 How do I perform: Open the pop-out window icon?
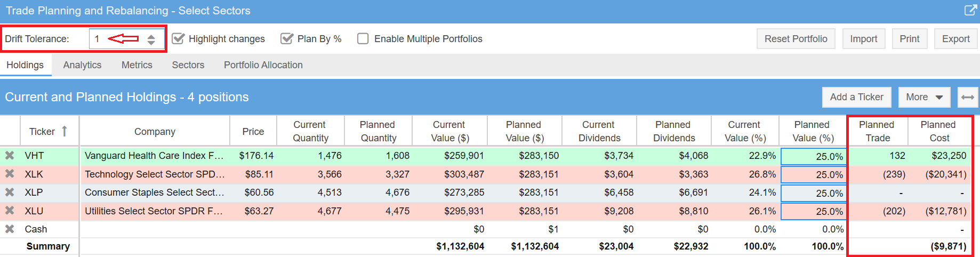970,10
